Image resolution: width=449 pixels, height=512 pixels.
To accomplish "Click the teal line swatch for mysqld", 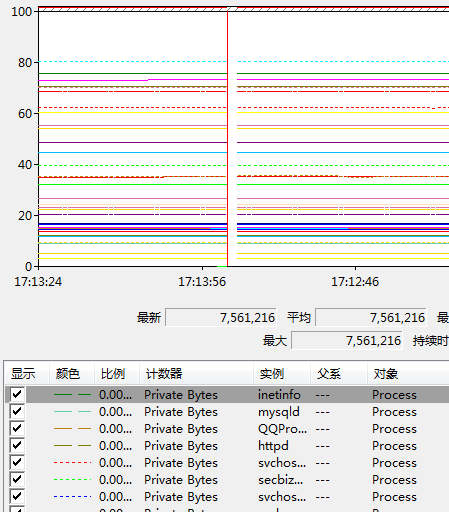I will click(72, 412).
